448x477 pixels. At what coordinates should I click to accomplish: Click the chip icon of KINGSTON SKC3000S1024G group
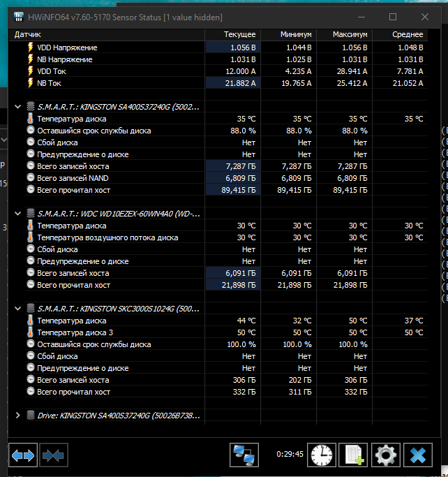click(x=31, y=309)
